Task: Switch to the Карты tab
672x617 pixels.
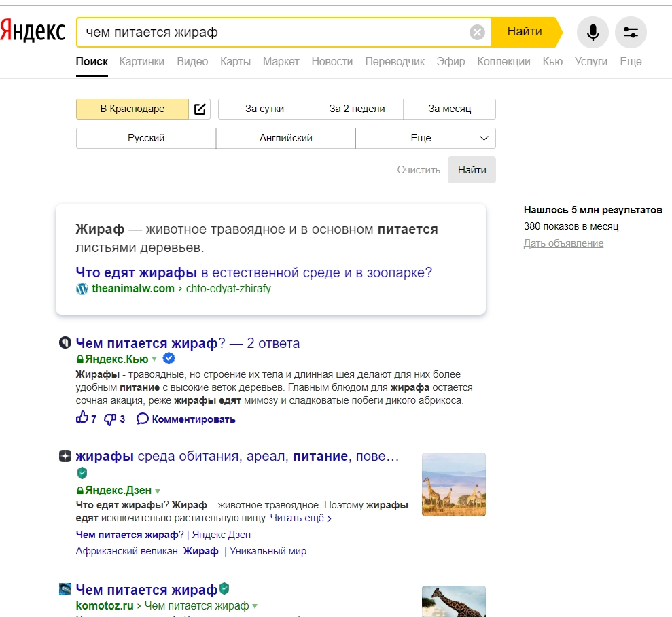Action: 235,62
